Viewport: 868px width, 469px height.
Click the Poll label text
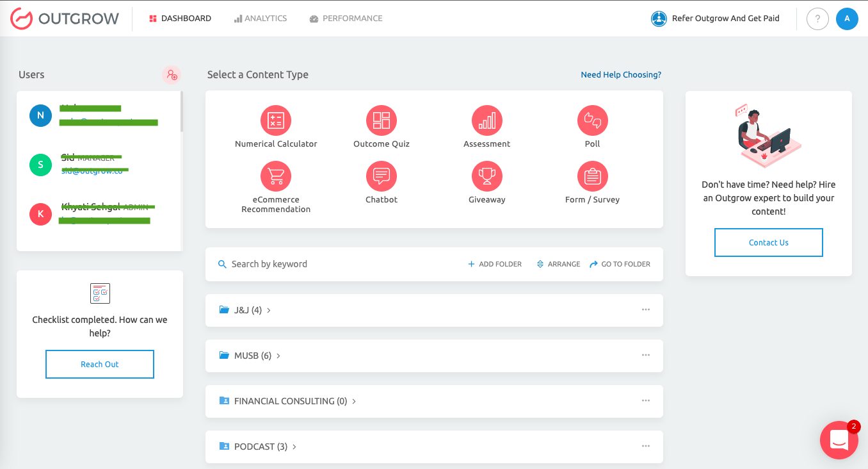[593, 144]
